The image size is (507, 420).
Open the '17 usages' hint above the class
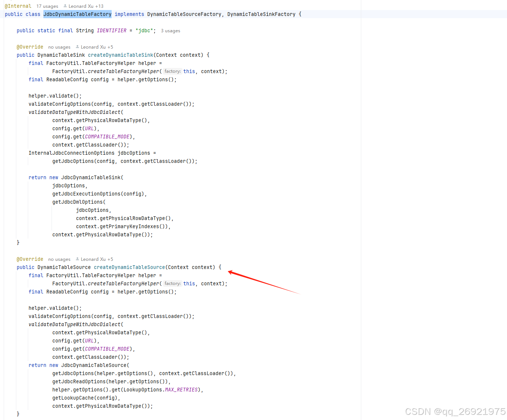(47, 6)
